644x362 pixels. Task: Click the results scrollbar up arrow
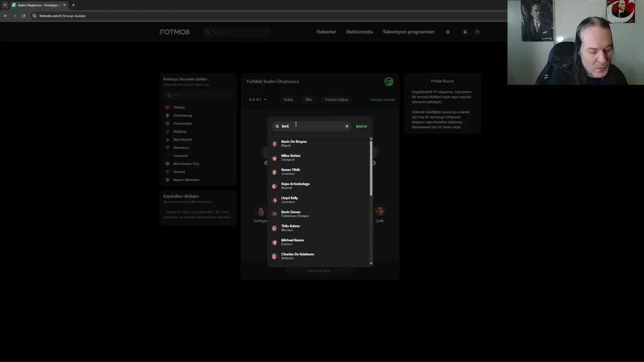tap(371, 139)
